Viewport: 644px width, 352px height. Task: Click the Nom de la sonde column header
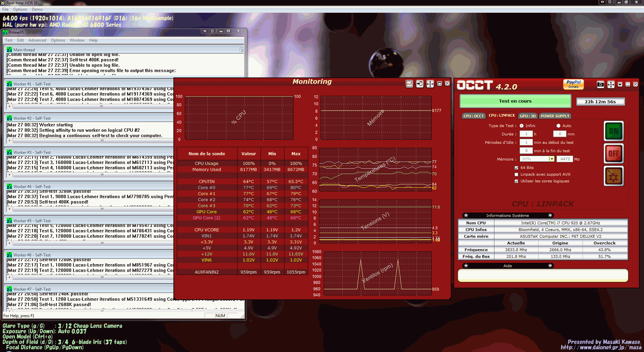[207, 154]
